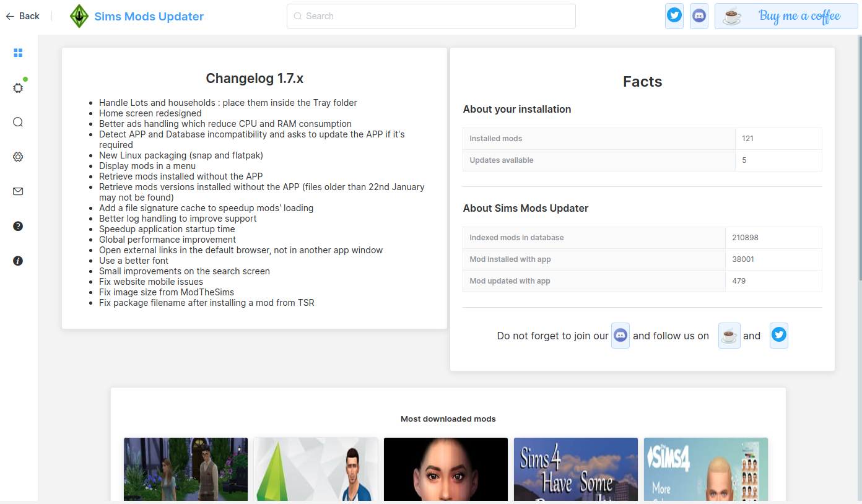Select the value 38001
The width and height of the screenshot is (862, 504).
[743, 259]
